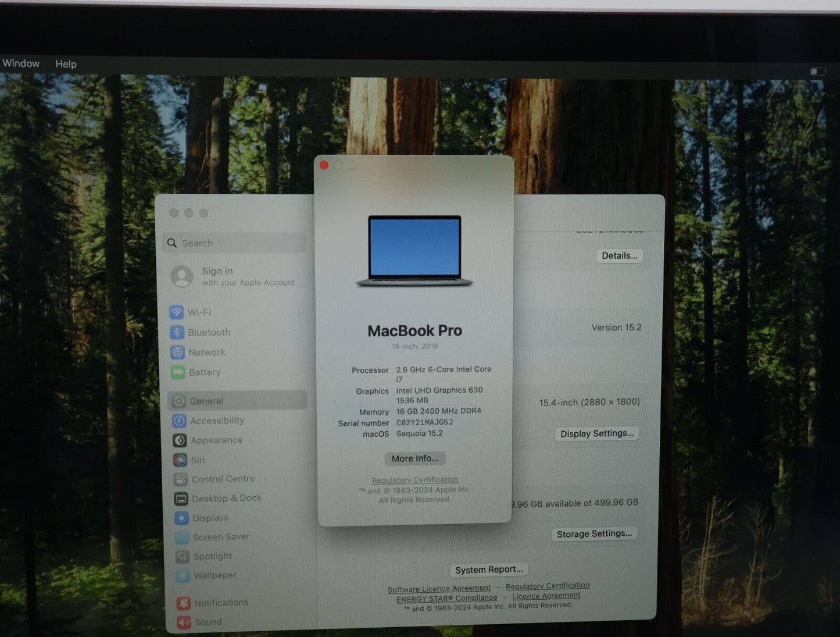
Task: Open the Accessibility icon in sidebar
Action: [179, 421]
